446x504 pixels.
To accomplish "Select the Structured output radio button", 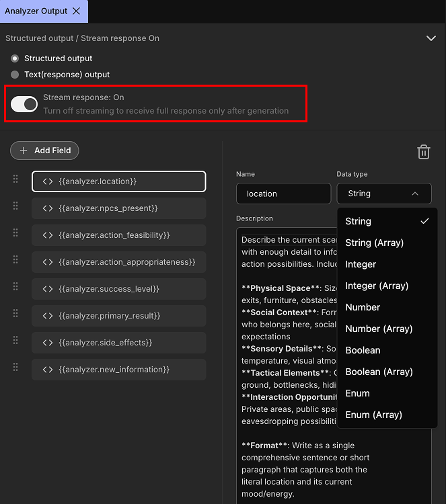I will point(15,58).
